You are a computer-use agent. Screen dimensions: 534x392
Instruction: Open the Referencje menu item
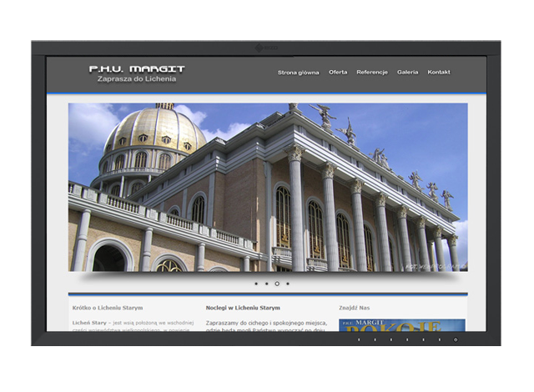[372, 73]
